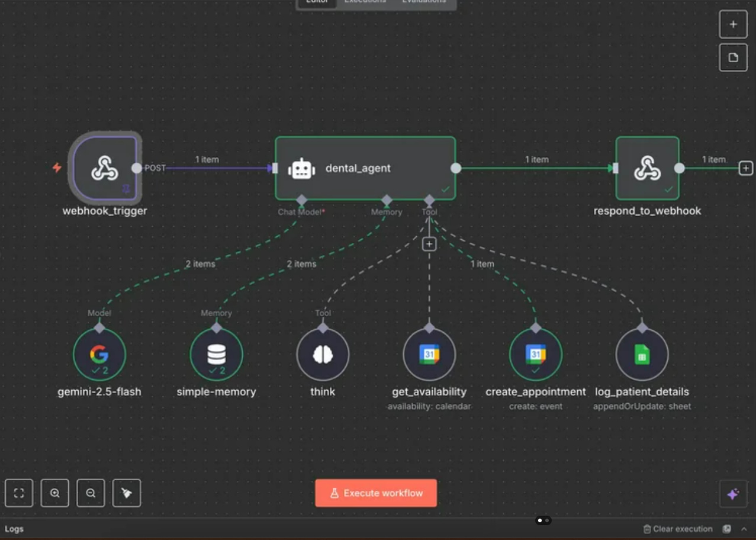756x540 pixels.
Task: Tidy up the workflow nodes
Action: pos(127,493)
